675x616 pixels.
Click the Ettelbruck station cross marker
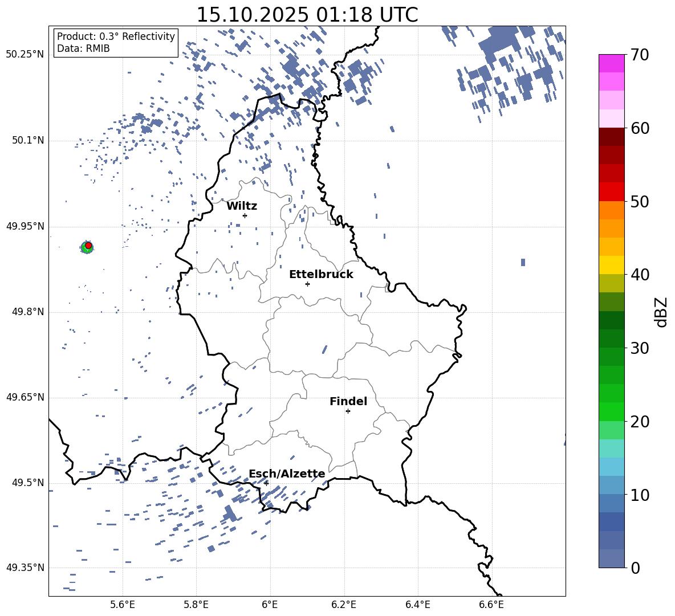tap(307, 284)
